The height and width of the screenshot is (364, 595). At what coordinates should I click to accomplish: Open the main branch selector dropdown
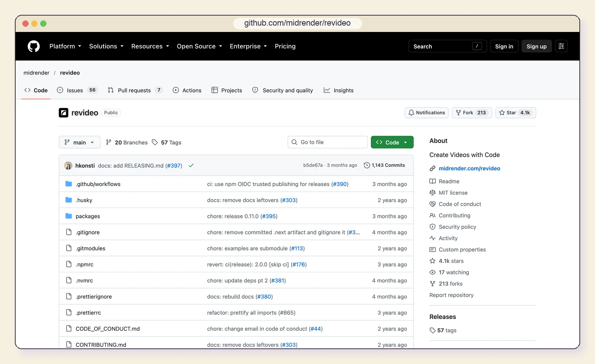click(80, 142)
